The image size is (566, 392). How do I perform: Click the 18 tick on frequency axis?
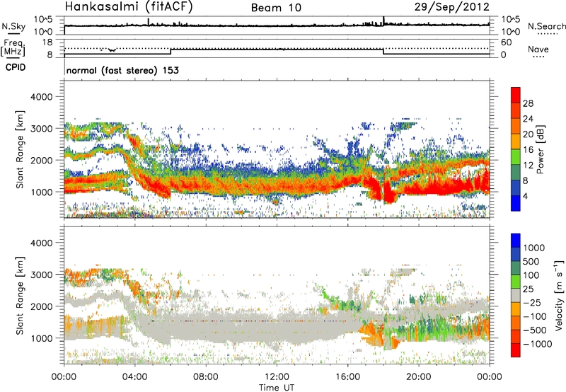[47, 42]
